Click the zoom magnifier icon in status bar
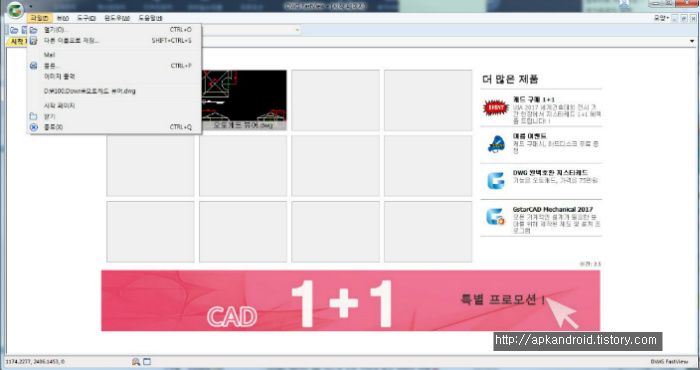 click(x=136, y=362)
